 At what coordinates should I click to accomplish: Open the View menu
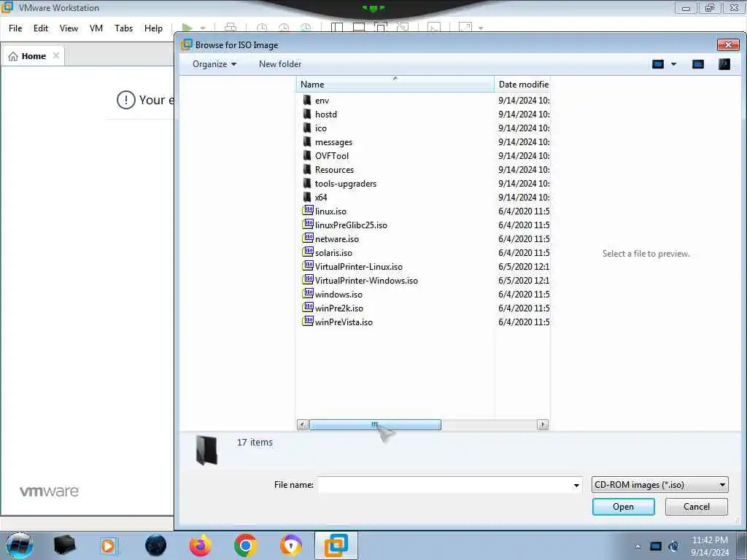[x=69, y=28]
